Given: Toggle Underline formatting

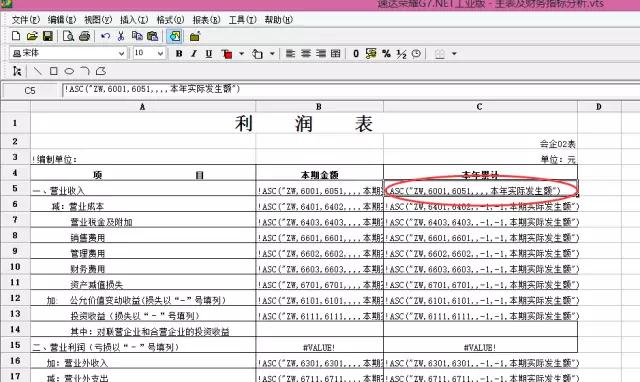Looking at the screenshot, I should (x=209, y=53).
